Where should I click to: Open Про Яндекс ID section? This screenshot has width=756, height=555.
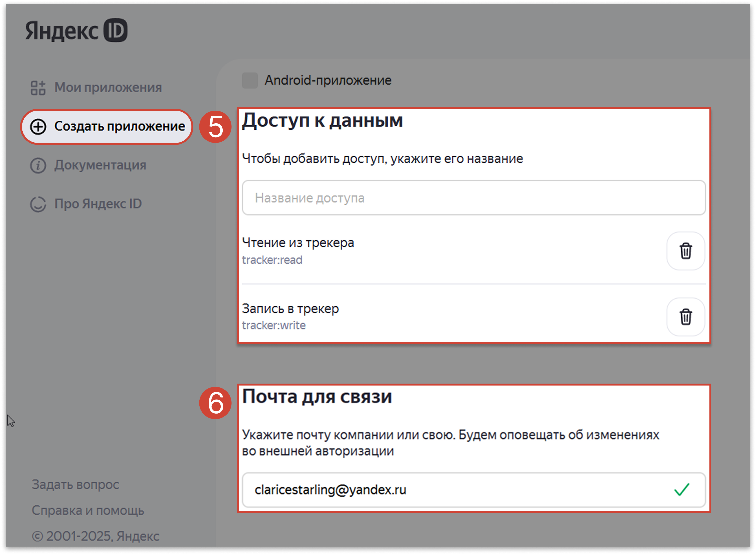point(86,204)
